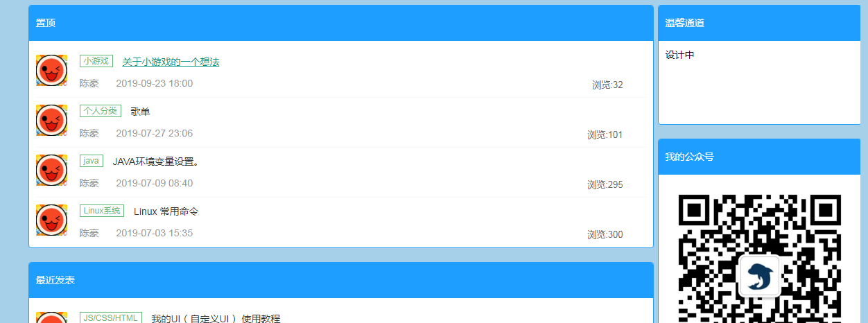Viewport: 868px width, 323px height.
Task: Click the 温馨通道 panel header
Action: coord(759,23)
